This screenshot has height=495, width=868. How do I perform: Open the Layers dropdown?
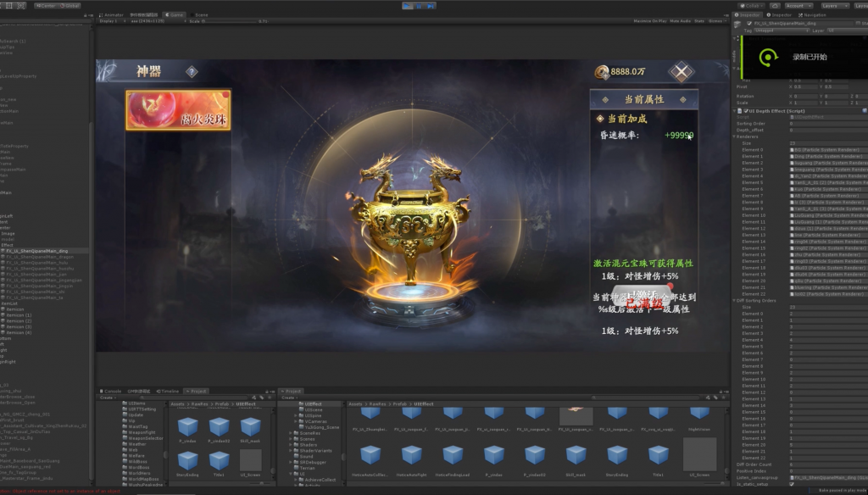pos(834,6)
